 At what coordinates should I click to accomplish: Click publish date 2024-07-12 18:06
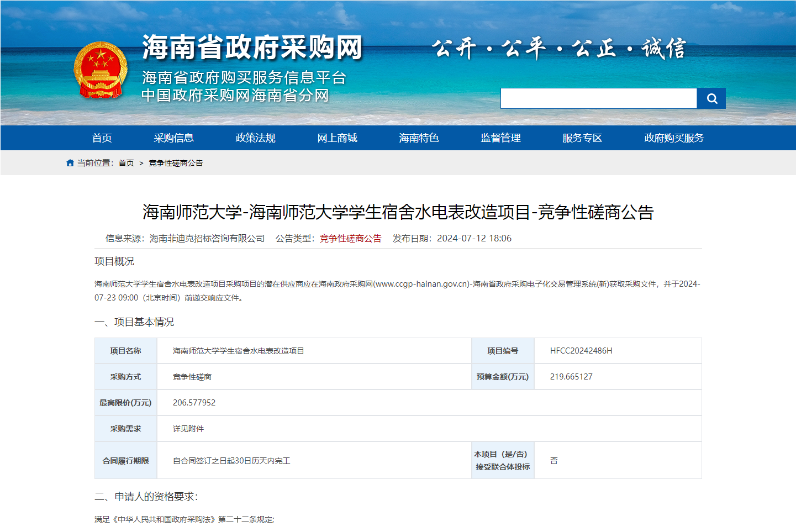[474, 238]
